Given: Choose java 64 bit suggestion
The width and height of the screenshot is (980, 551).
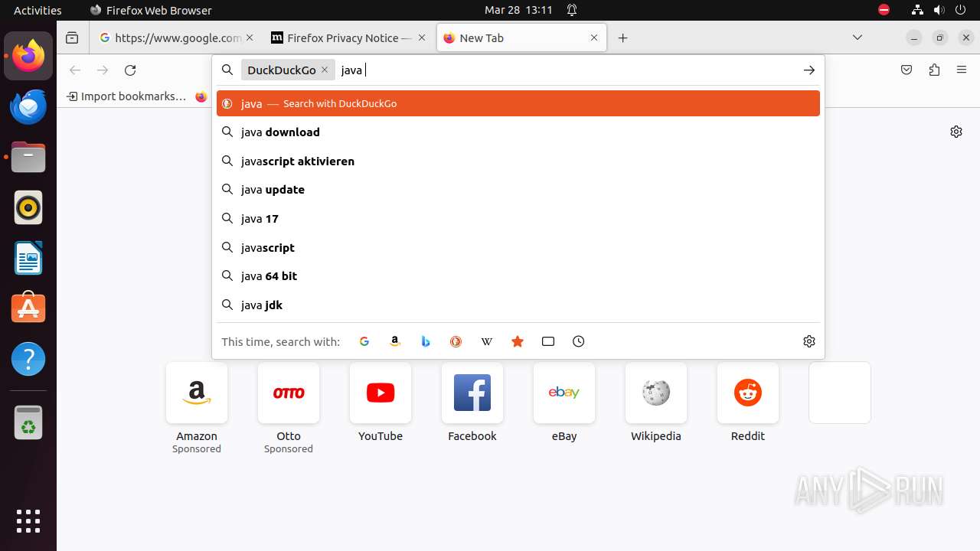Looking at the screenshot, I should click(518, 275).
